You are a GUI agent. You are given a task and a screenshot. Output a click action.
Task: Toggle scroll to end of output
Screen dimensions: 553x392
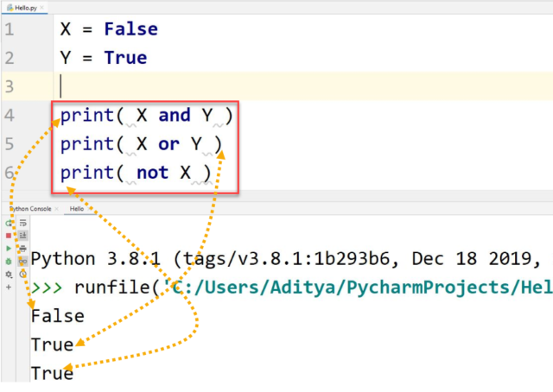tap(22, 235)
